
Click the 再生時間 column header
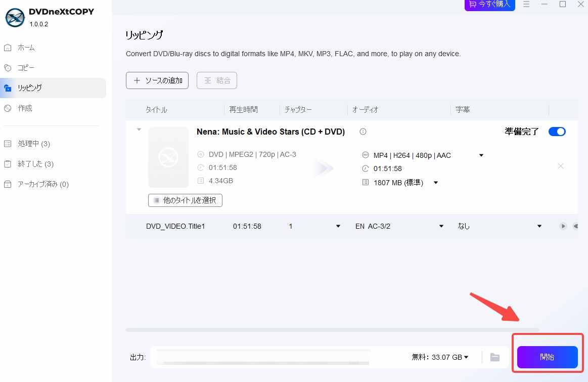pos(243,110)
